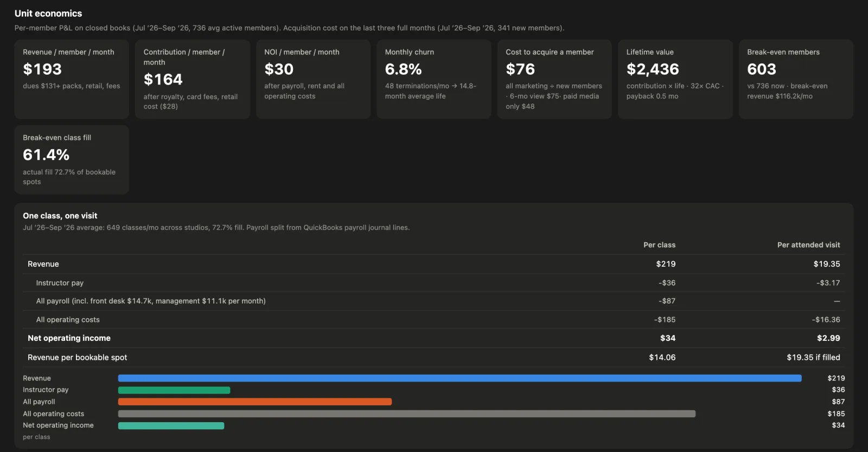Click the vs 736 now break-even revenue caption
The image size is (868, 452).
(x=787, y=91)
